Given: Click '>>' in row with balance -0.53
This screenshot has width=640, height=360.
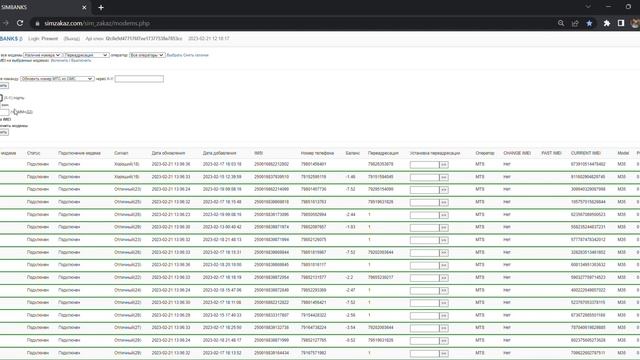Looking at the screenshot, I should (444, 340).
